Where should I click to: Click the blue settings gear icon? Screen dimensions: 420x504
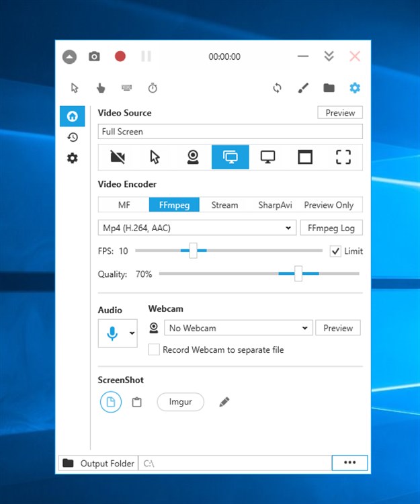tap(355, 88)
